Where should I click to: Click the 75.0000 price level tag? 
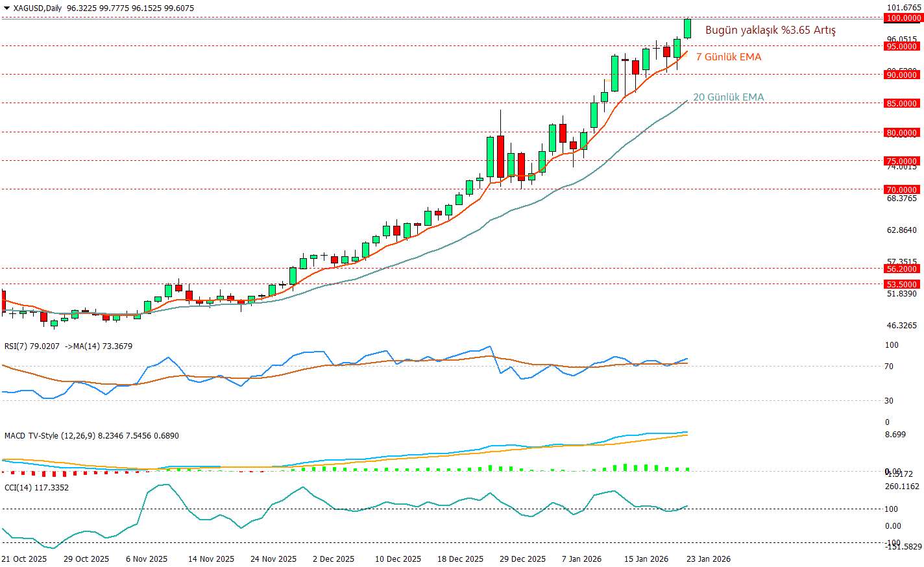click(903, 162)
